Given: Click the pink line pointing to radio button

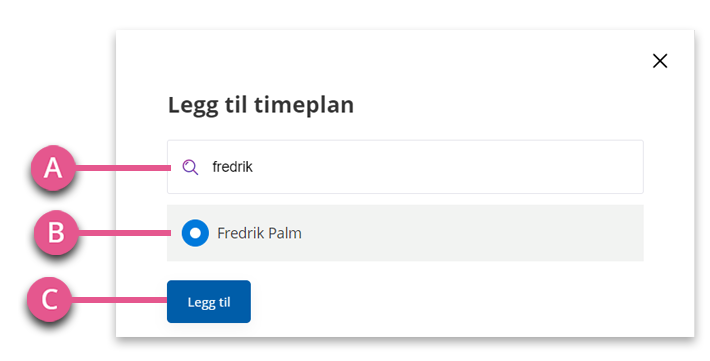Looking at the screenshot, I should coord(125,233).
